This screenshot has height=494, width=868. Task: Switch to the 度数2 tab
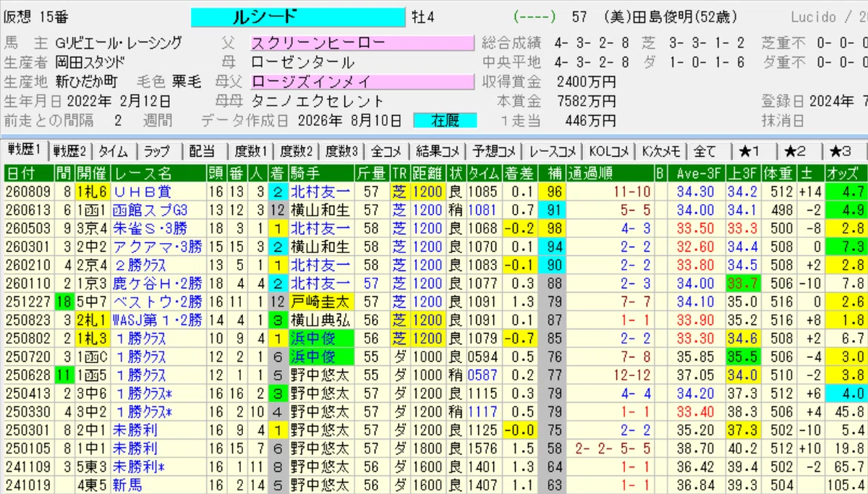[x=296, y=151]
